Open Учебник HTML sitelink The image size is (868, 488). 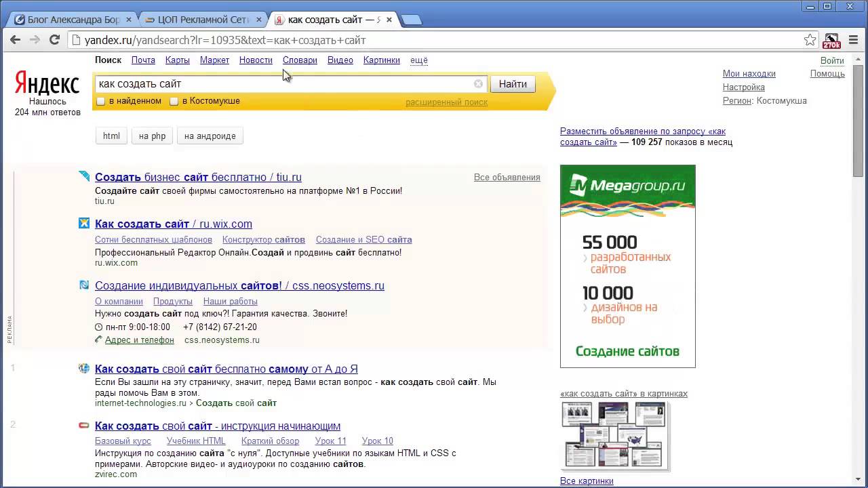pos(196,441)
